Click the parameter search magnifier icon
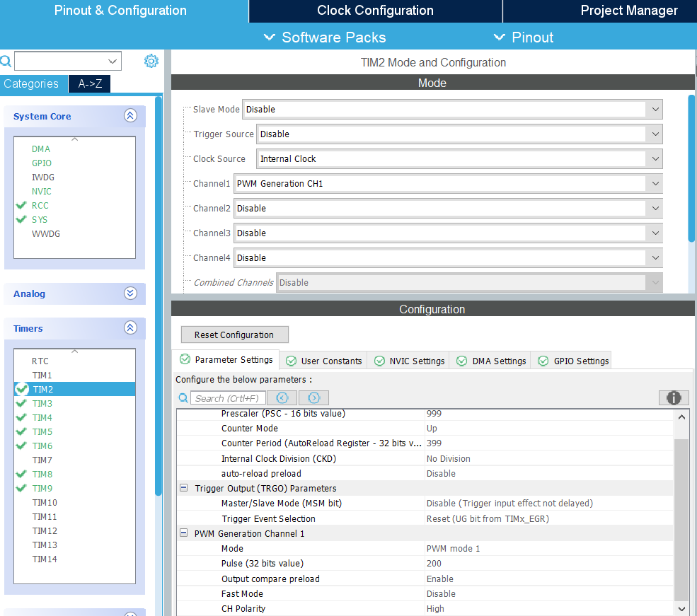 pos(183,398)
